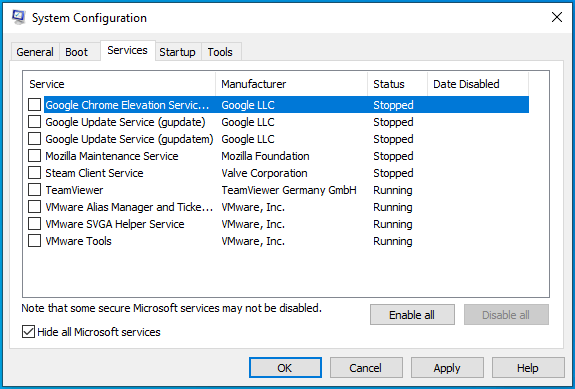Click the System Configuration title bar icon
The image size is (575, 389).
18,17
